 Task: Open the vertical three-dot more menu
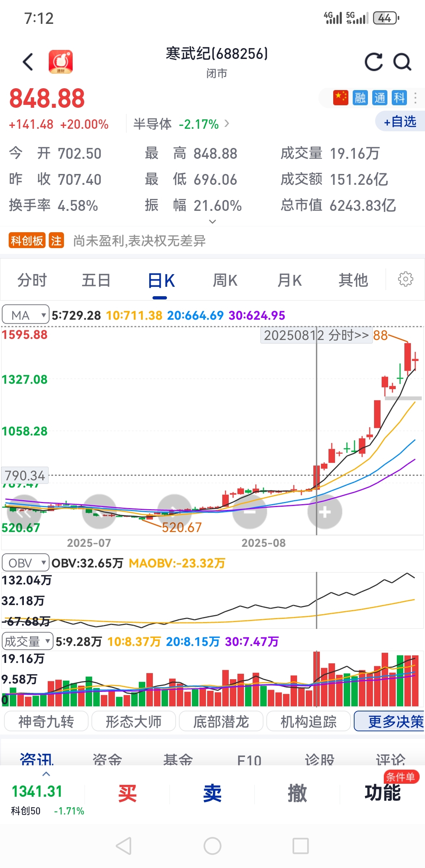click(x=416, y=98)
